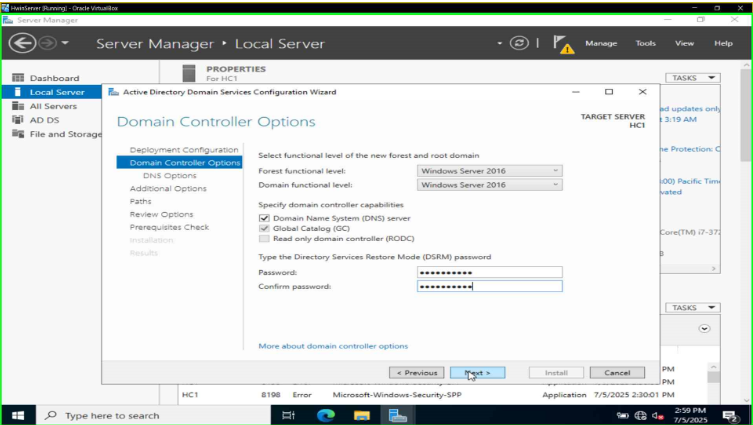Screen dimensions: 753x425
Task: Click the File and Storage icon
Action: point(18,134)
